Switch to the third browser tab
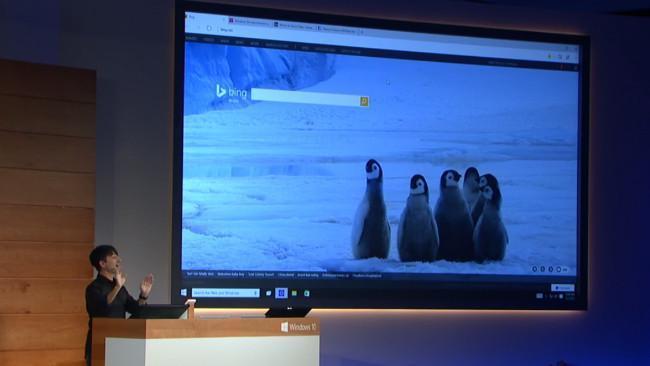 pyautogui.click(x=337, y=29)
